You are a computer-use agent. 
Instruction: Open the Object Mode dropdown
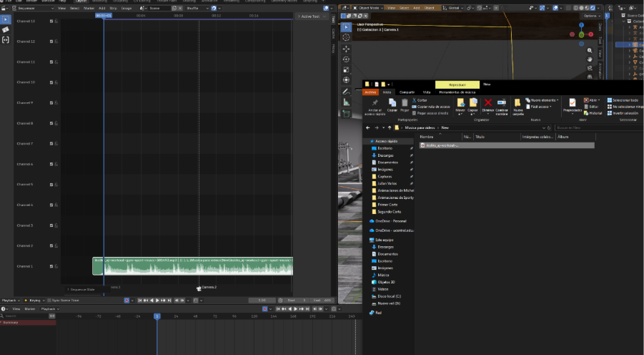[368, 8]
